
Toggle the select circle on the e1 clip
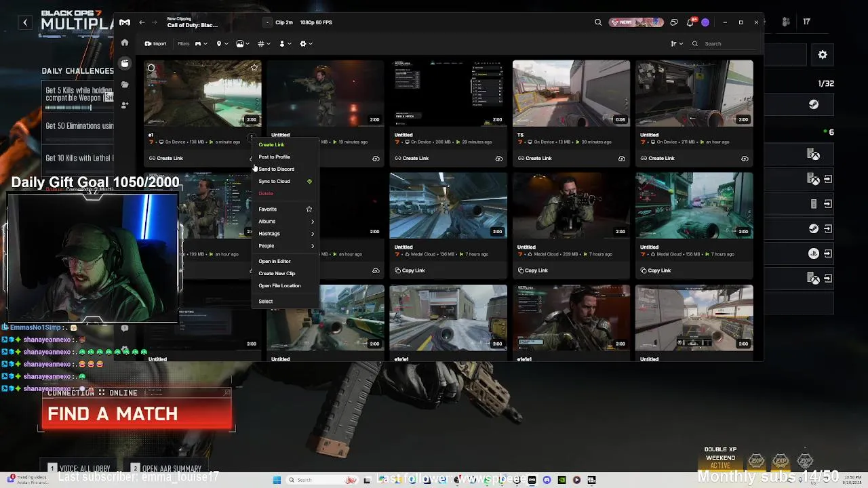(x=151, y=68)
